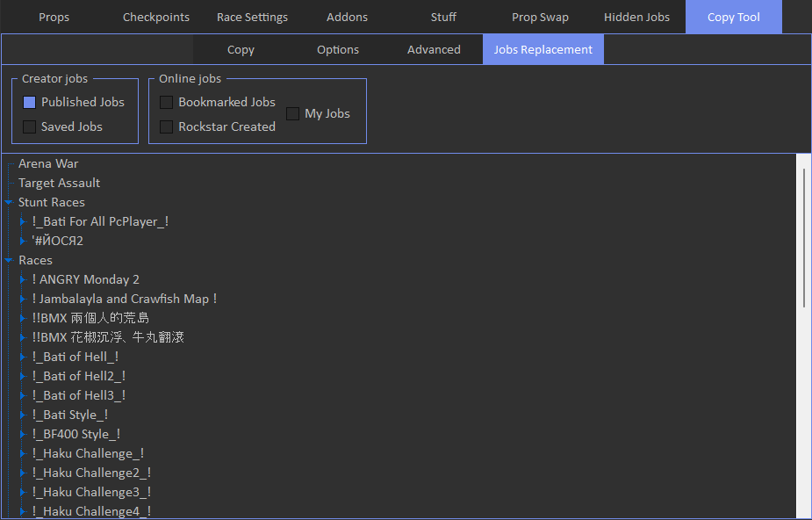Select the Jobs Replacement sub-tab
Screen dimensions: 812x520
(x=543, y=50)
